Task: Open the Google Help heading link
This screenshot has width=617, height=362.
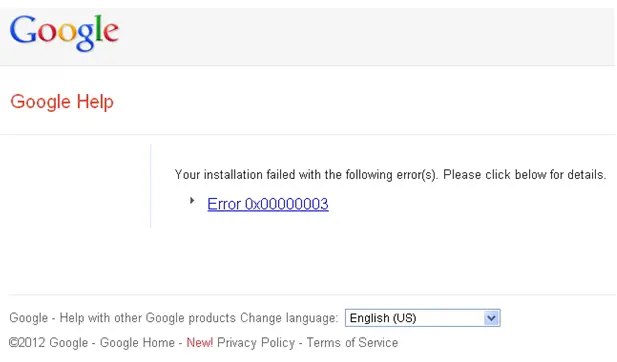Action: tap(62, 102)
